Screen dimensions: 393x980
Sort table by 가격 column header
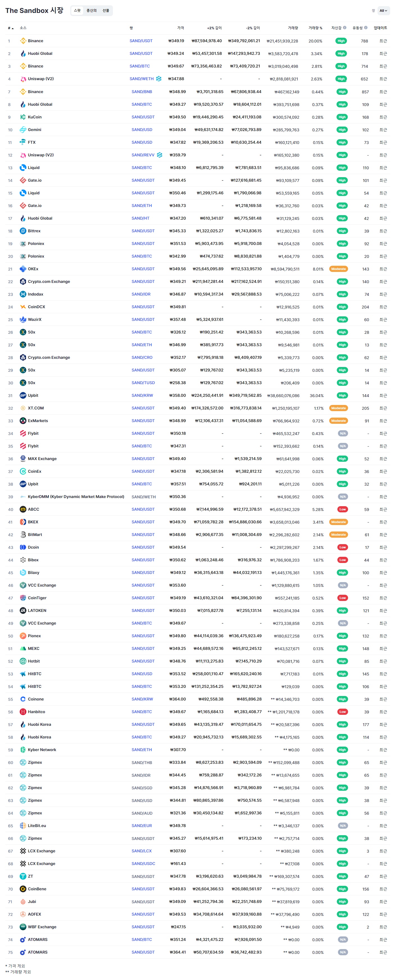coord(181,28)
